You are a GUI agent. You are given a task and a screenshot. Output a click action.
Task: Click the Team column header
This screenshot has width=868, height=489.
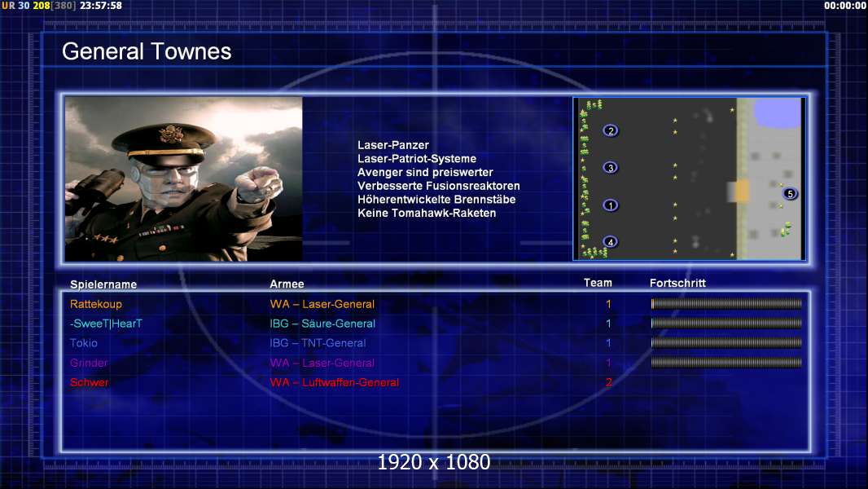[598, 283]
